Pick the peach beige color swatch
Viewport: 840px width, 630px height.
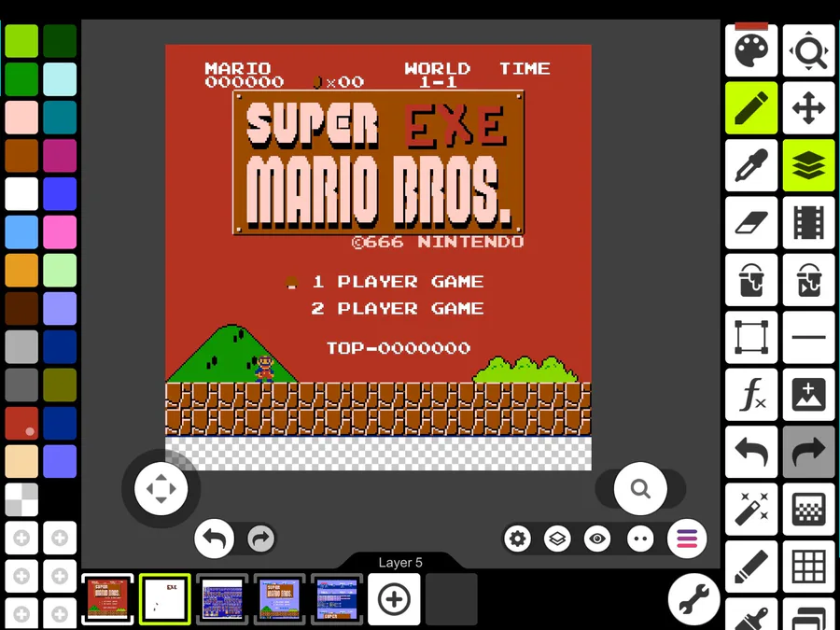[21, 461]
